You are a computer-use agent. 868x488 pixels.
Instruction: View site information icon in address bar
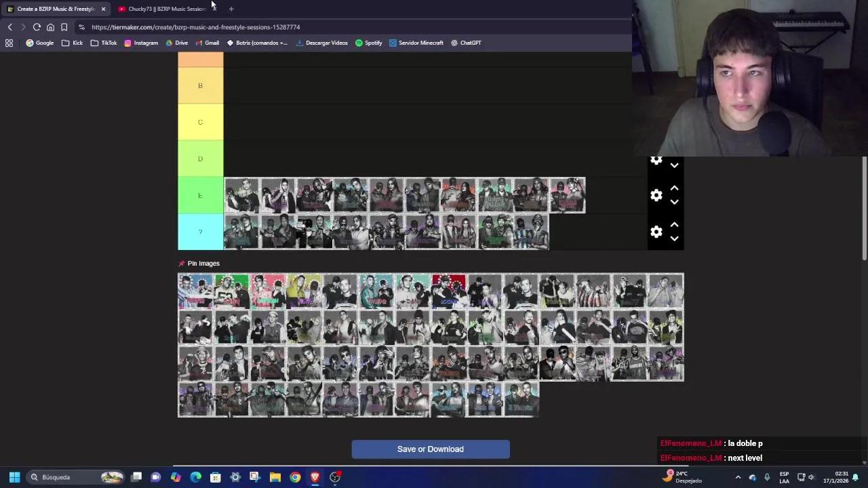coord(81,27)
